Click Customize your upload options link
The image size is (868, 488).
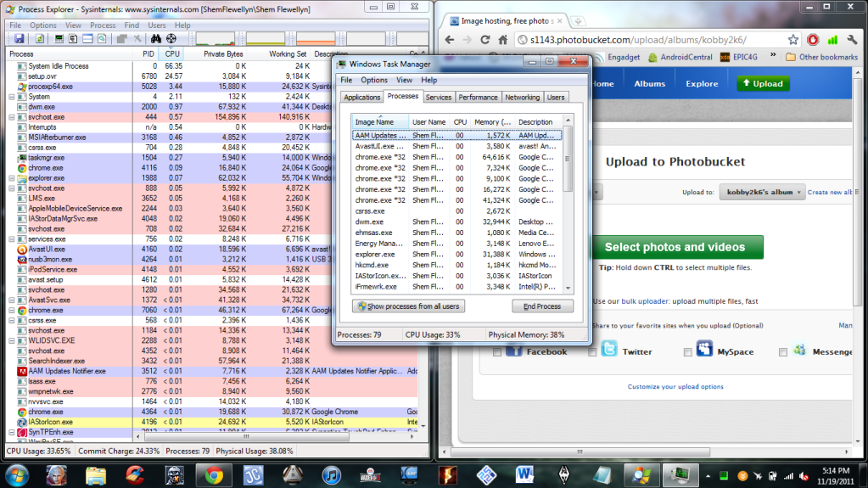click(675, 387)
